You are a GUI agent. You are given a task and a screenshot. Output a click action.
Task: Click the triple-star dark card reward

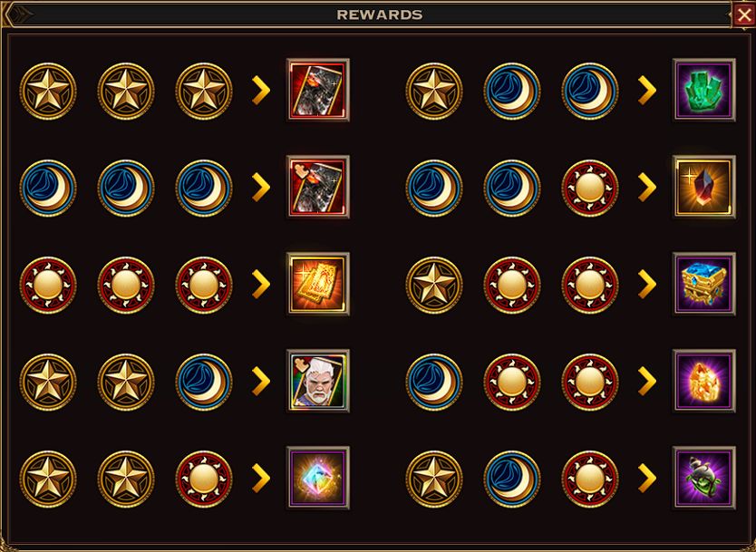coord(318,90)
